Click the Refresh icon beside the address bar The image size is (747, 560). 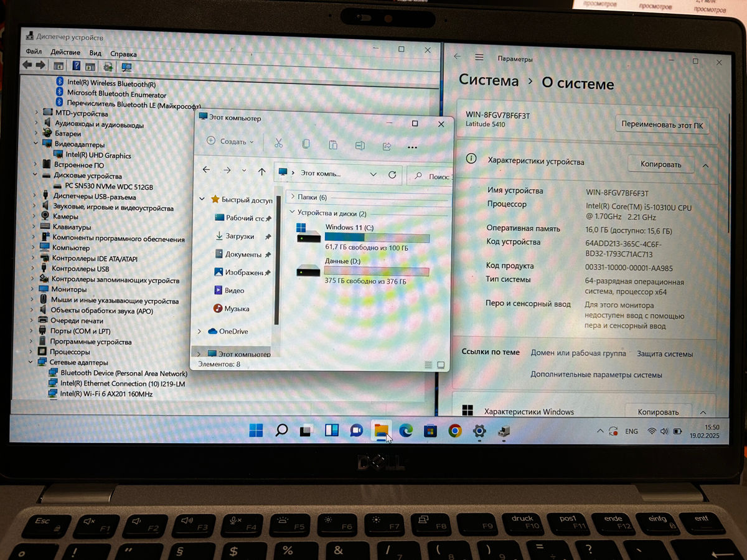(x=392, y=175)
